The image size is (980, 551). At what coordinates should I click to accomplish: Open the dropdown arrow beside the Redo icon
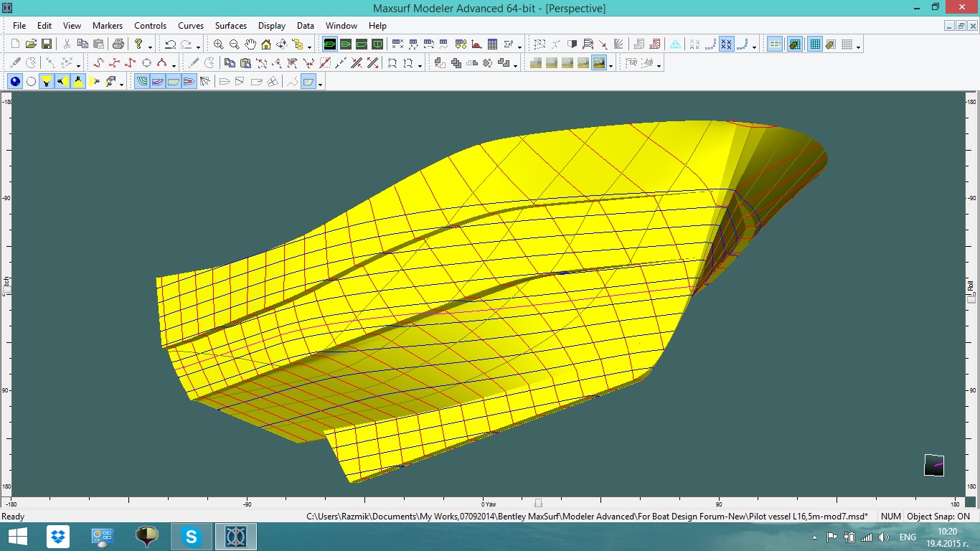point(197,45)
